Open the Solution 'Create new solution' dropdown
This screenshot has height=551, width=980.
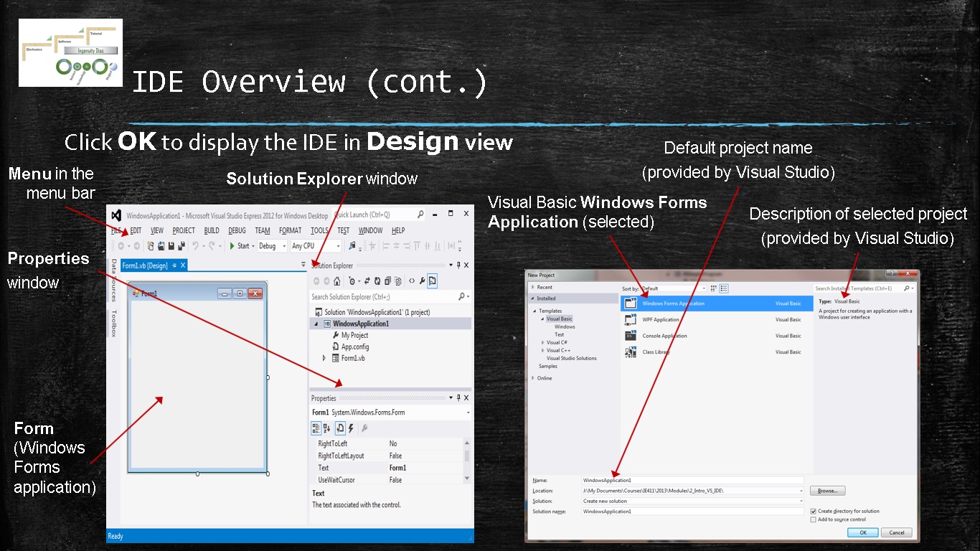(801, 501)
